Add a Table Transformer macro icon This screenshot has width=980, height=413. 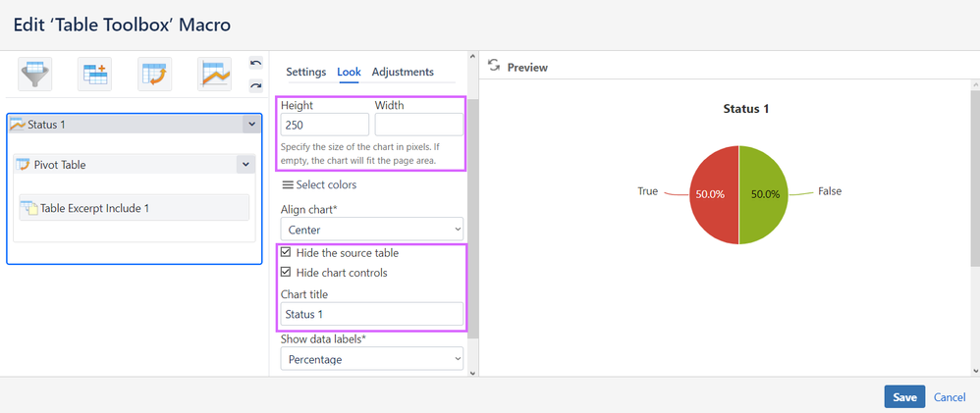tap(94, 75)
